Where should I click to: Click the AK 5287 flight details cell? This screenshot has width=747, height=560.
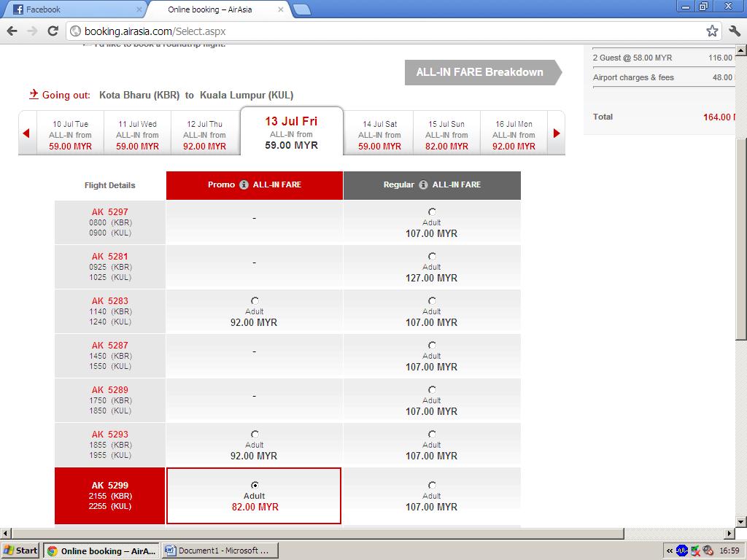coord(110,356)
